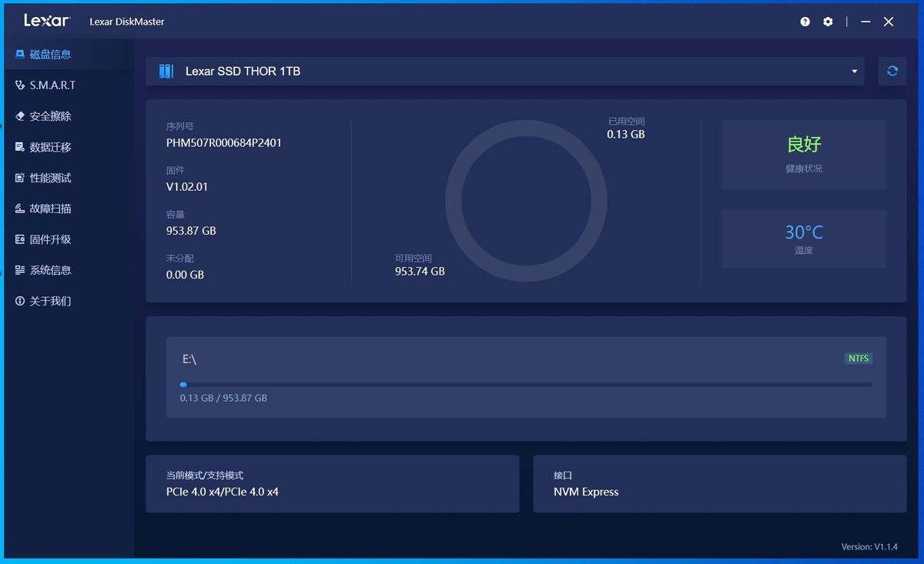
Task: Click used space value under 已用空间
Action: tap(626, 134)
